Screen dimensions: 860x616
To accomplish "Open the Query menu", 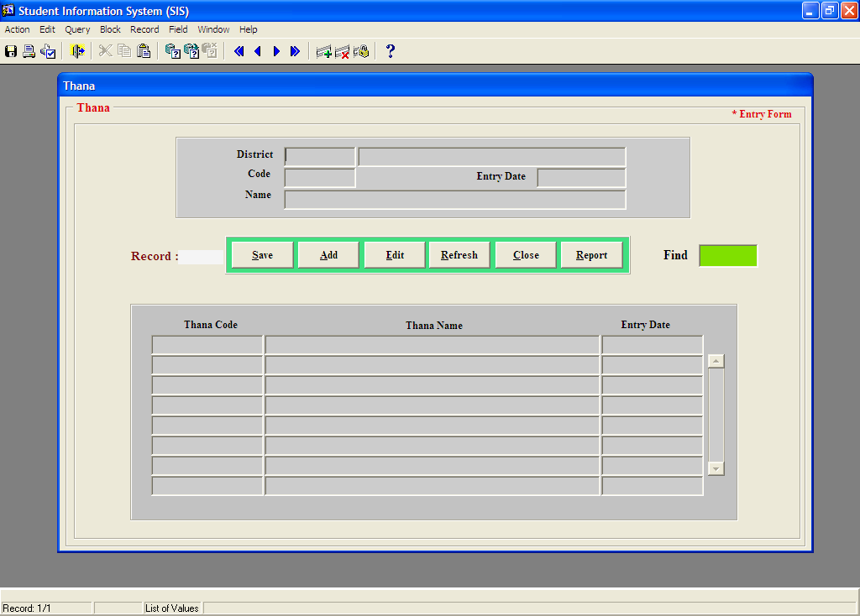I will coord(77,29).
